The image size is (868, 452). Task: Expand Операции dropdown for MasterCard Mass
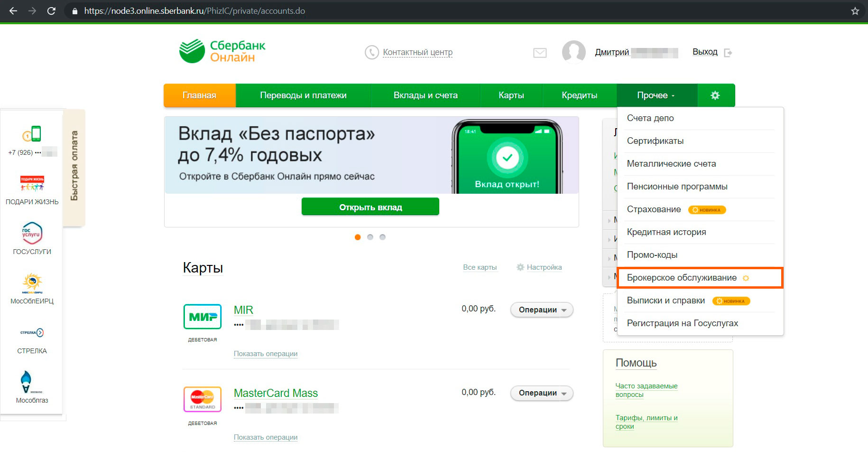(542, 393)
